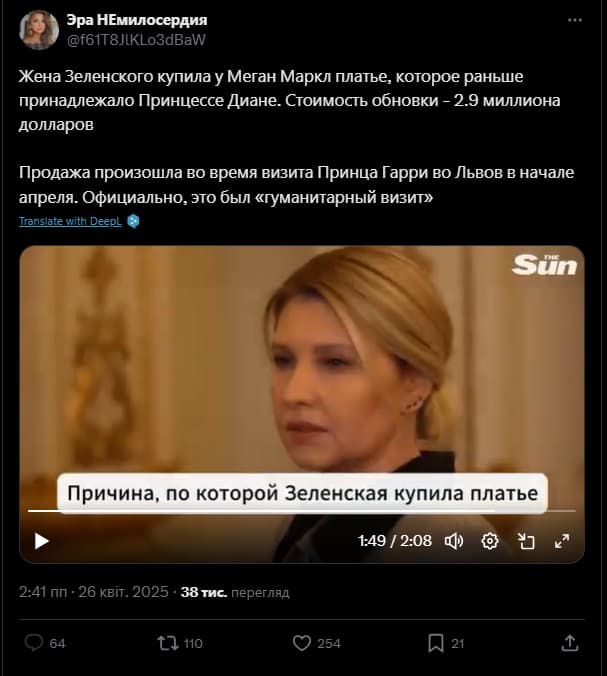Mute the video volume speaker icon
Screen dimensions: 607x676
point(454,541)
